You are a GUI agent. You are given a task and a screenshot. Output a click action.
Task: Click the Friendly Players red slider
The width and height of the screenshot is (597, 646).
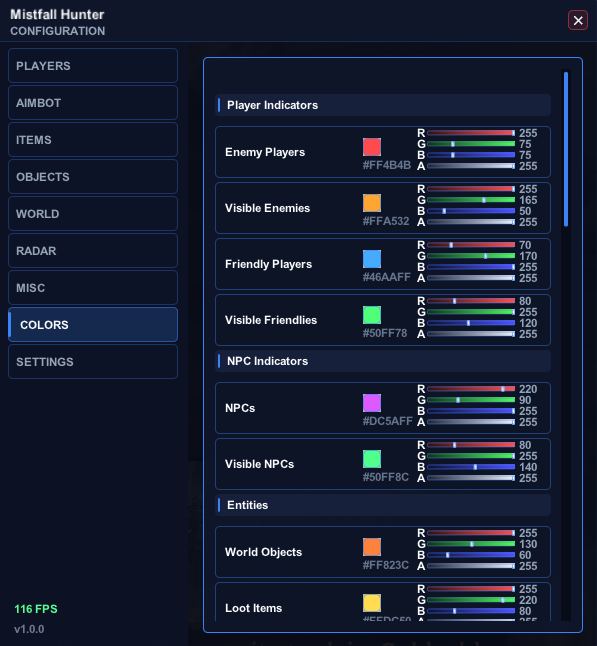point(471,245)
